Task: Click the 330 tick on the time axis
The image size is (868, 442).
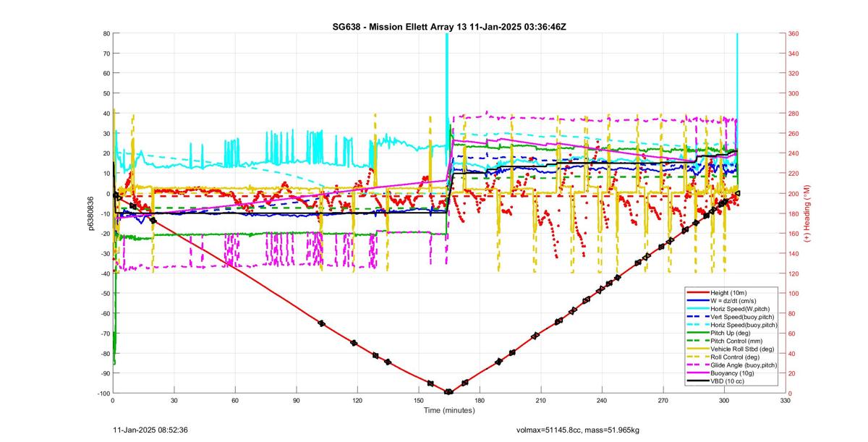Action: (x=785, y=400)
